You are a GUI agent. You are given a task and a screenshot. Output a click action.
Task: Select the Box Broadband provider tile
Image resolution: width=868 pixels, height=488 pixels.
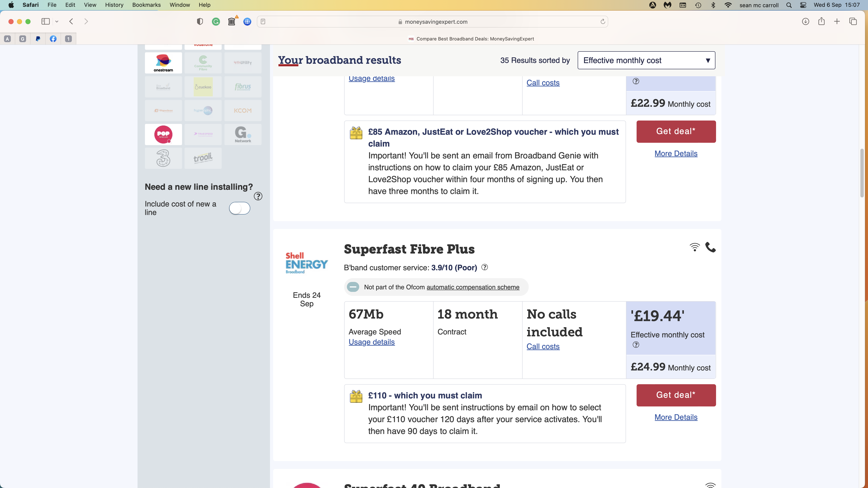[163, 87]
